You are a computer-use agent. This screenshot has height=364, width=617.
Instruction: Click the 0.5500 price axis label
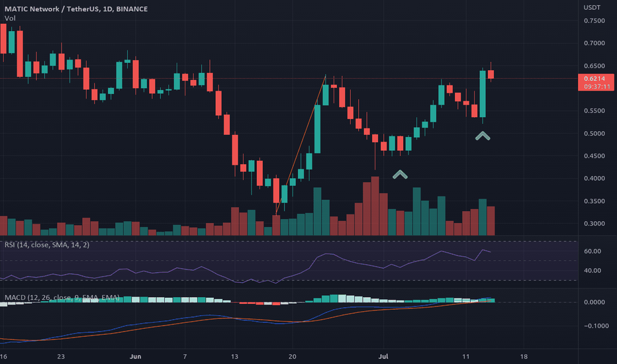594,111
